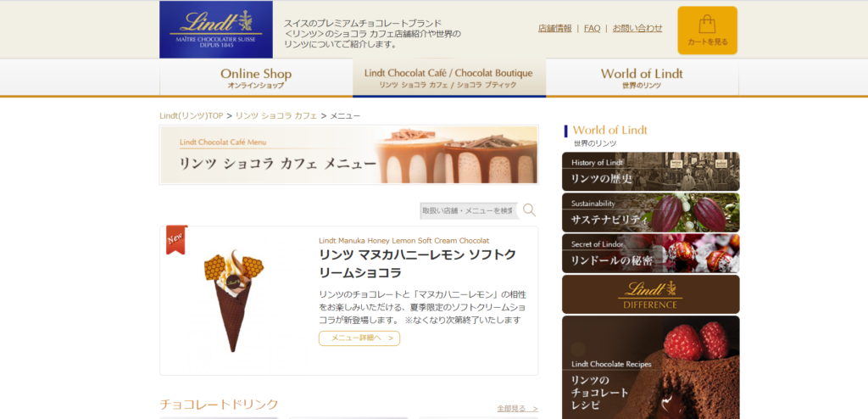Click the Lindt Chocolat Café Menu banner
This screenshot has height=419, width=868.
tap(348, 154)
